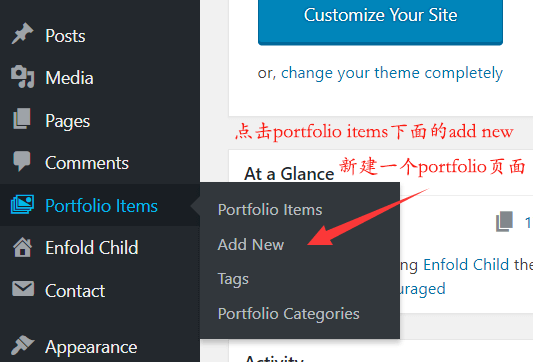Click the At a Glance panel heading
This screenshot has height=362, width=533.
[x=289, y=174]
